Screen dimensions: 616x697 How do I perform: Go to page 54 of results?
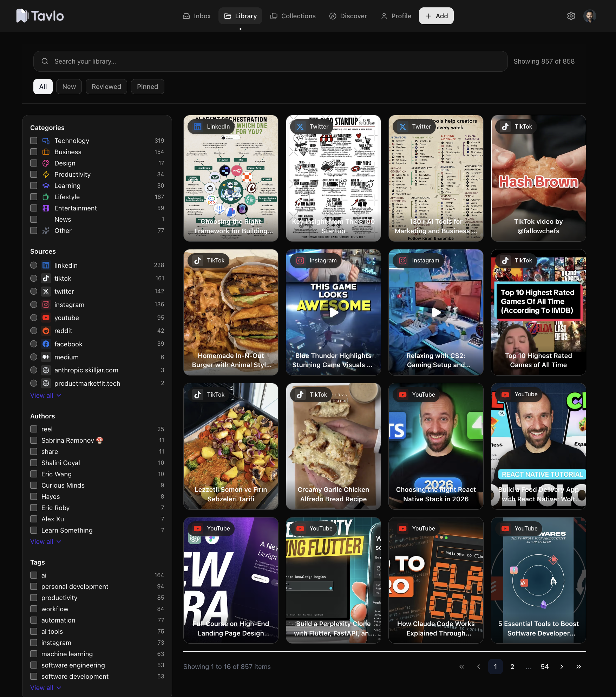tap(544, 666)
